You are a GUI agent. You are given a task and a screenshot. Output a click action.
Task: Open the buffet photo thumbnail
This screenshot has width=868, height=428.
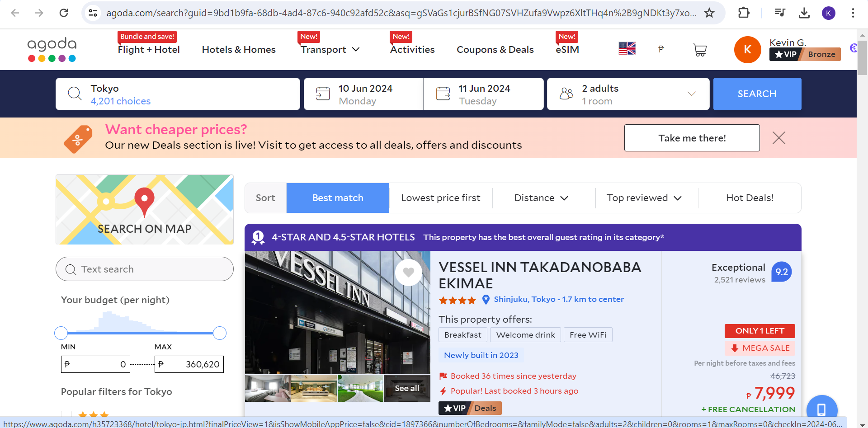(x=314, y=388)
